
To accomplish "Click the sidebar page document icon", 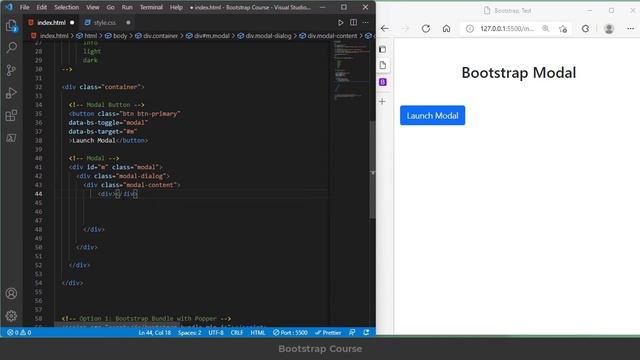I will click(382, 65).
